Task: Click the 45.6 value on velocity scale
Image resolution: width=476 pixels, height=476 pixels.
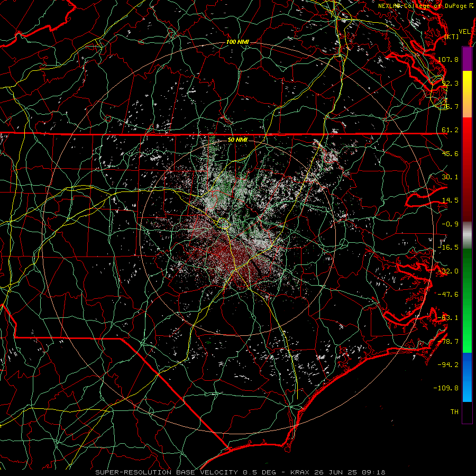Action: click(450, 153)
